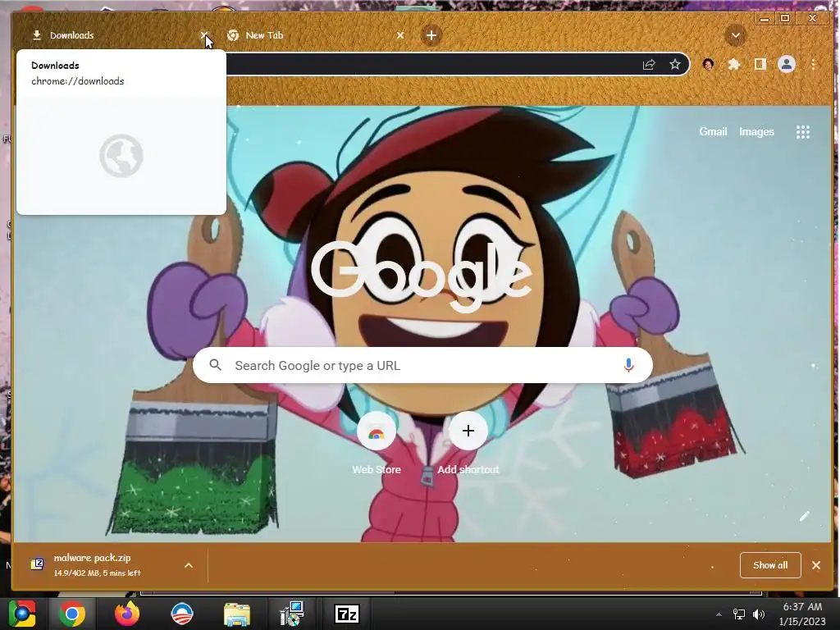The width and height of the screenshot is (840, 630).
Task: Open the Extensions puzzle piece menu
Action: [x=734, y=65]
